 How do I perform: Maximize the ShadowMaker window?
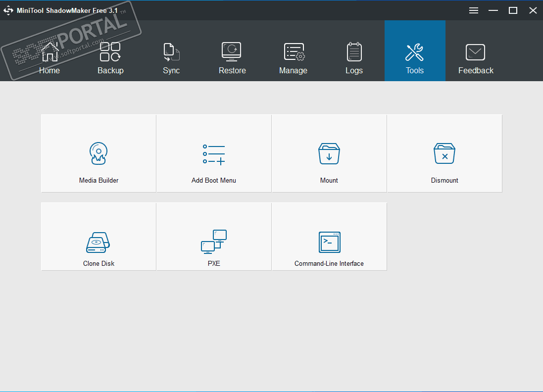513,10
